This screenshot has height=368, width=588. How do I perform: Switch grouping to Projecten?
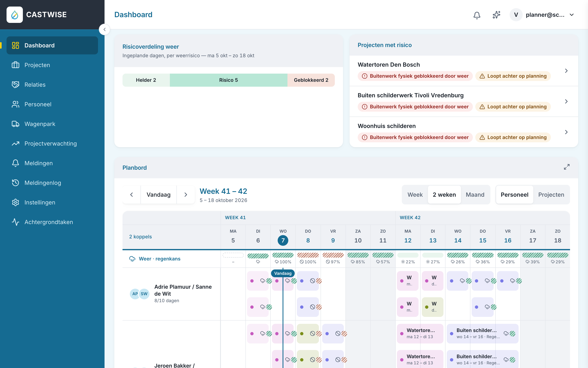point(551,195)
